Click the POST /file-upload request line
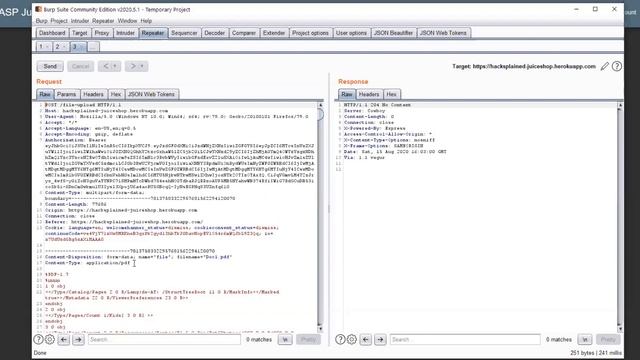The width and height of the screenshot is (640, 360). coord(83,105)
